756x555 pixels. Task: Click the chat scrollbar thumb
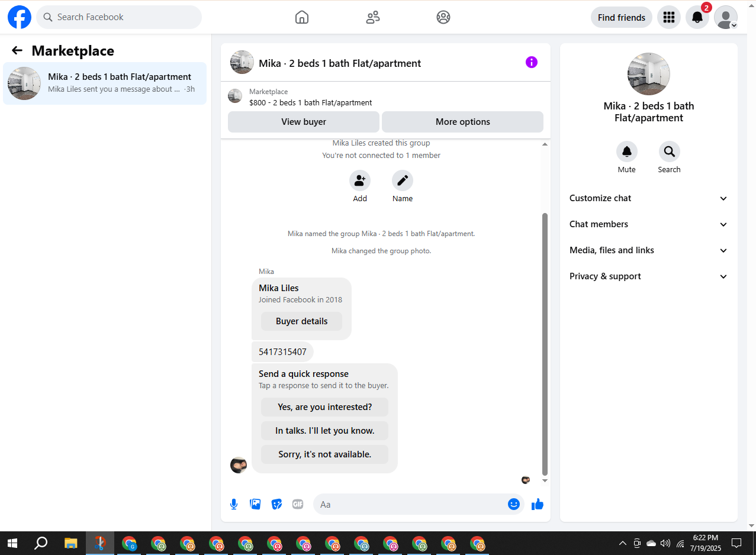click(545, 343)
